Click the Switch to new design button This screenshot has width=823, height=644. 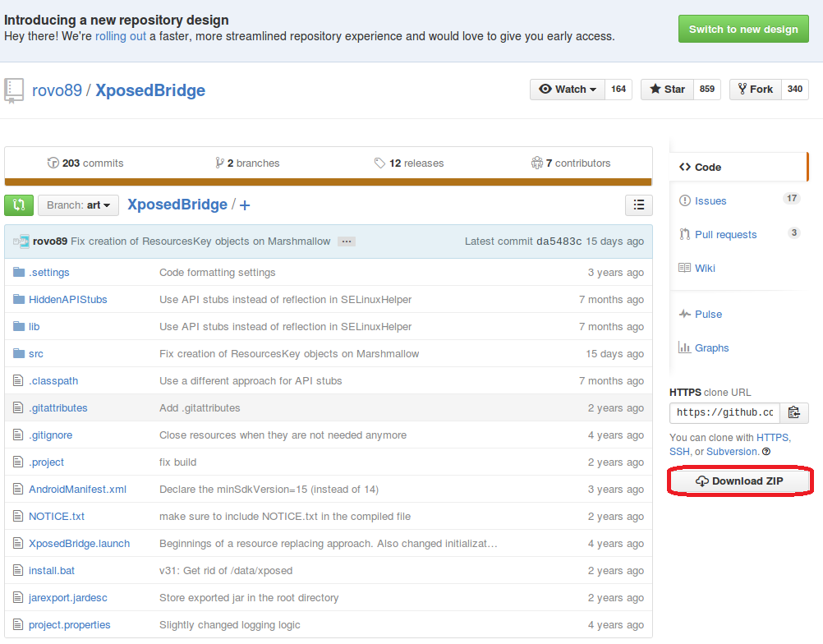(x=743, y=29)
